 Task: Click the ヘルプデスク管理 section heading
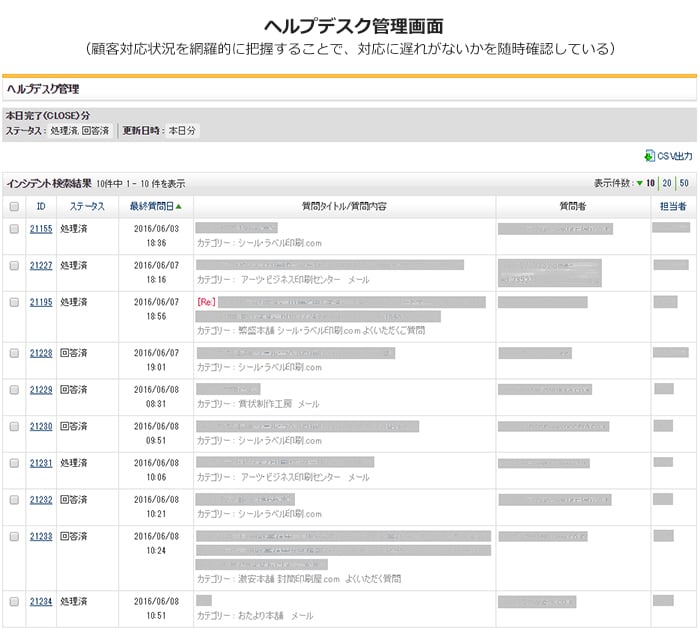(43, 89)
